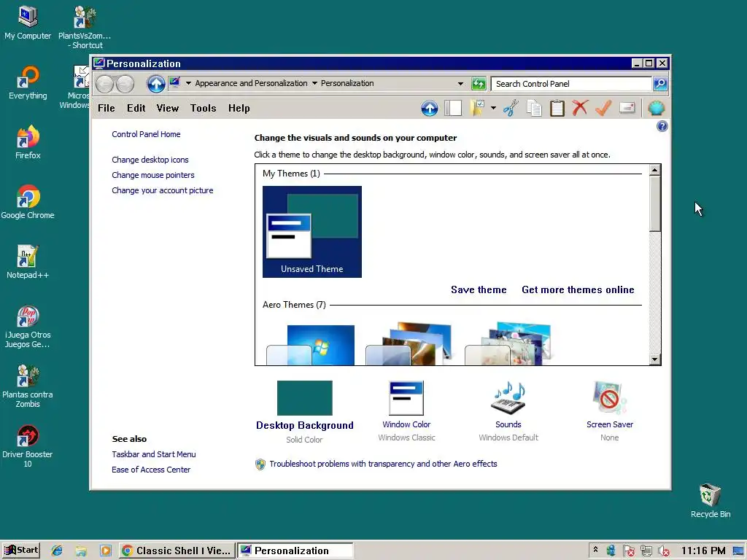Go up one level via address bar arrow
747x560 pixels.
pyautogui.click(x=156, y=85)
